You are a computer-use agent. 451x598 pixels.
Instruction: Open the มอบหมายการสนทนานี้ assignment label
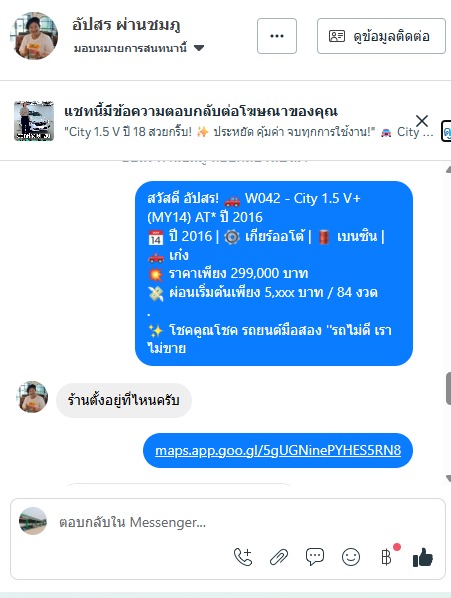pos(130,48)
